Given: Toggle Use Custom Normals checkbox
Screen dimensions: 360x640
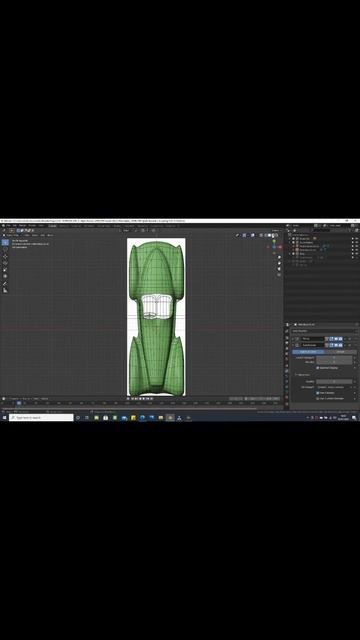Looking at the screenshot, I should (318, 398).
